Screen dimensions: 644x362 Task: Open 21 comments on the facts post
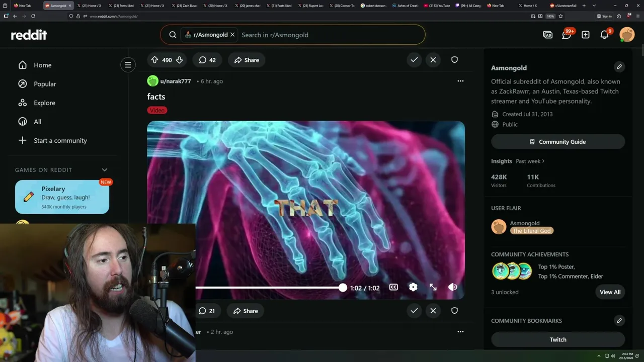point(206,311)
